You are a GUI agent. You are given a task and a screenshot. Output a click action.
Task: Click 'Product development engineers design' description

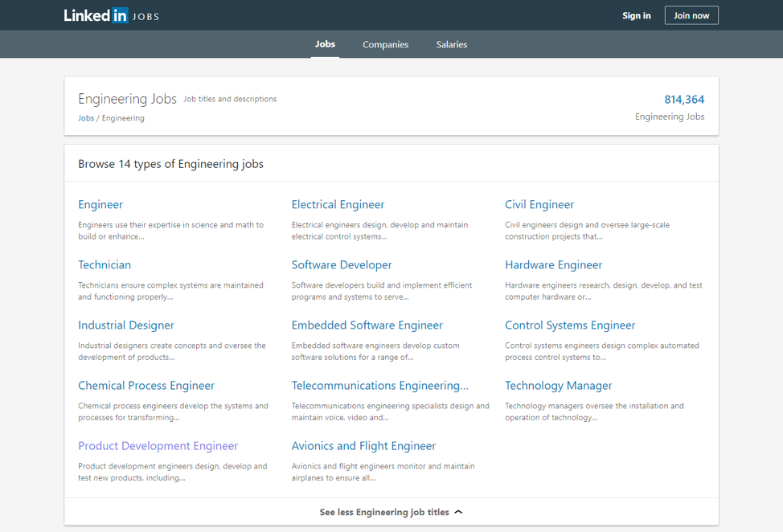[172, 472]
